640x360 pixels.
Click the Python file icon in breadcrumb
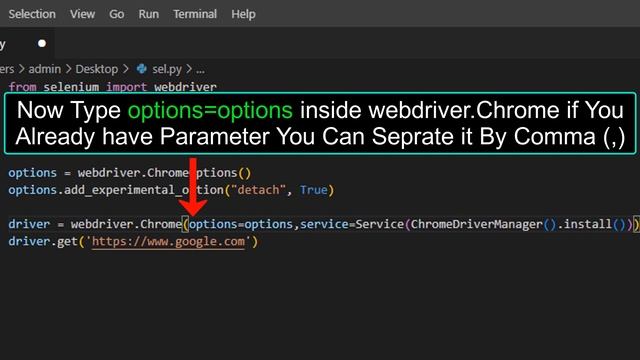click(142, 69)
